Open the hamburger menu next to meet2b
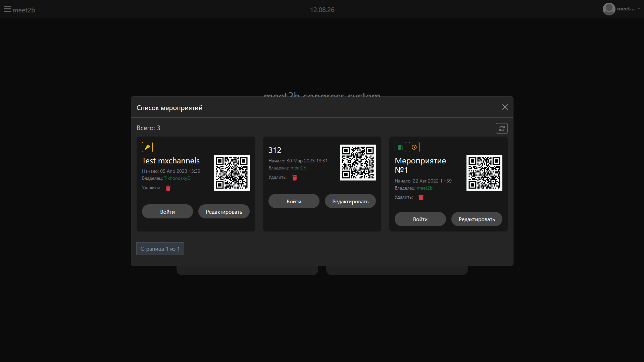Image resolution: width=644 pixels, height=362 pixels. (7, 9)
